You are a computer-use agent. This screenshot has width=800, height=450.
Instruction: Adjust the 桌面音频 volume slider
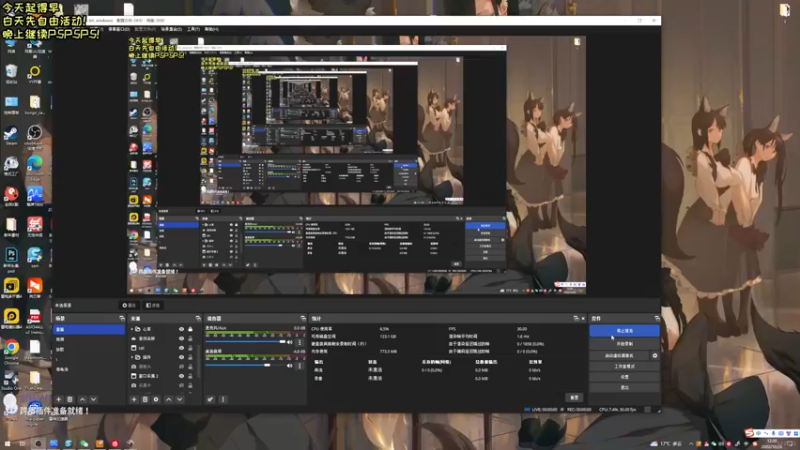tap(245, 365)
